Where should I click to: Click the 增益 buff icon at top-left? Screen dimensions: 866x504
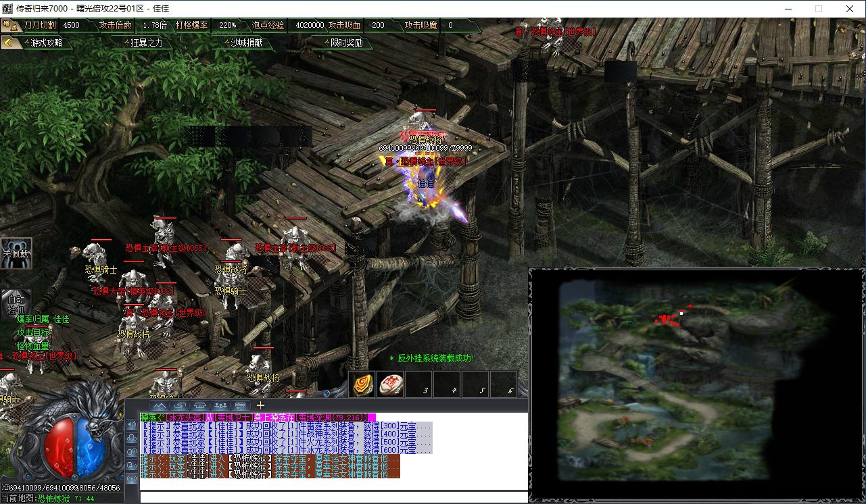click(9, 26)
